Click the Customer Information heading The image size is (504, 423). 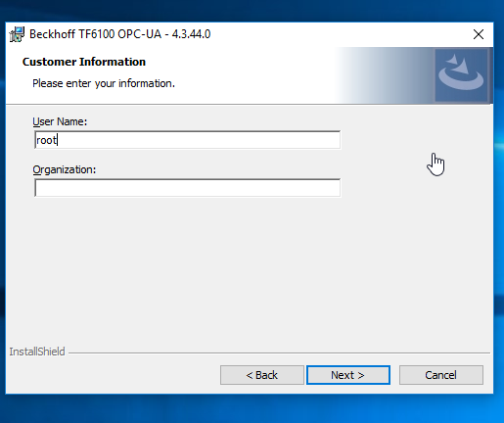(84, 62)
